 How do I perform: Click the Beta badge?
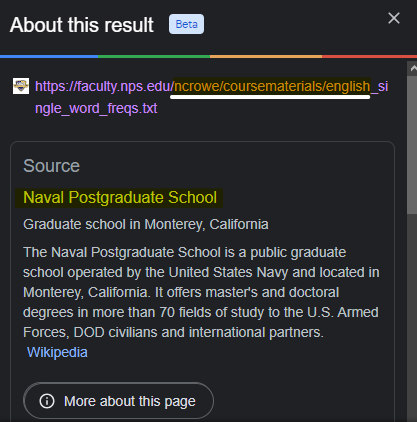tap(186, 24)
